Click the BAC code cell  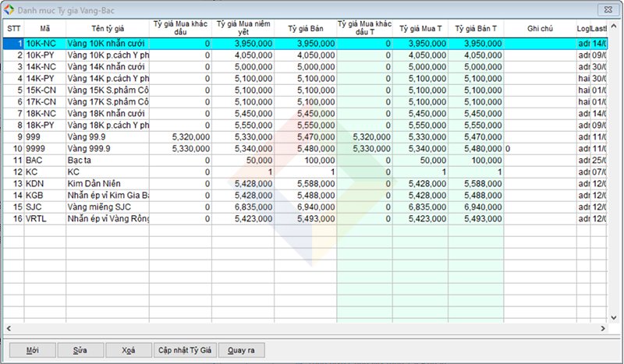point(44,160)
